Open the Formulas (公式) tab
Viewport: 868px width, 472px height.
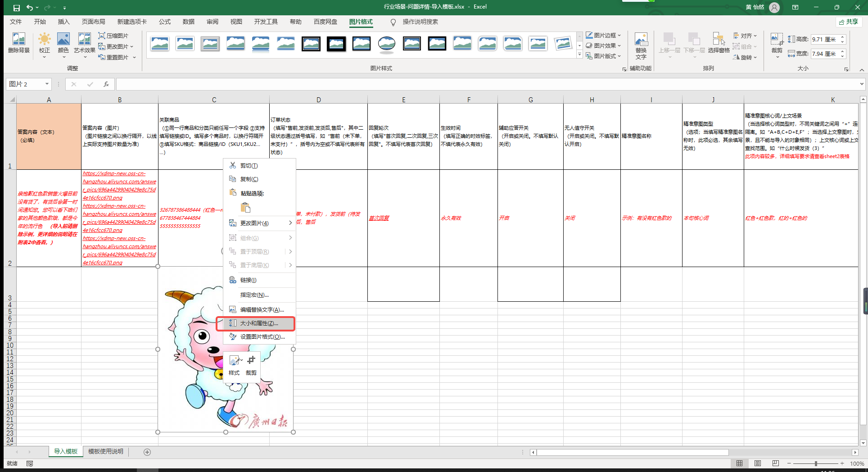[x=165, y=22]
